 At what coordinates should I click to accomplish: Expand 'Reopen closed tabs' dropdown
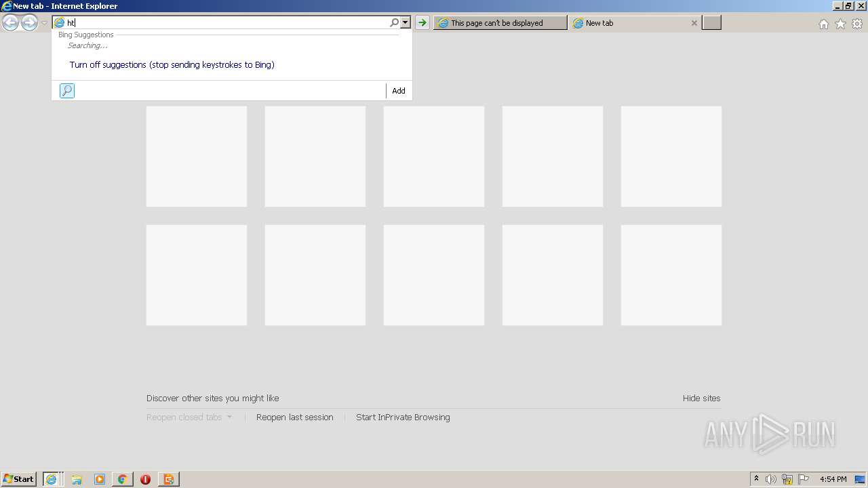pos(189,418)
